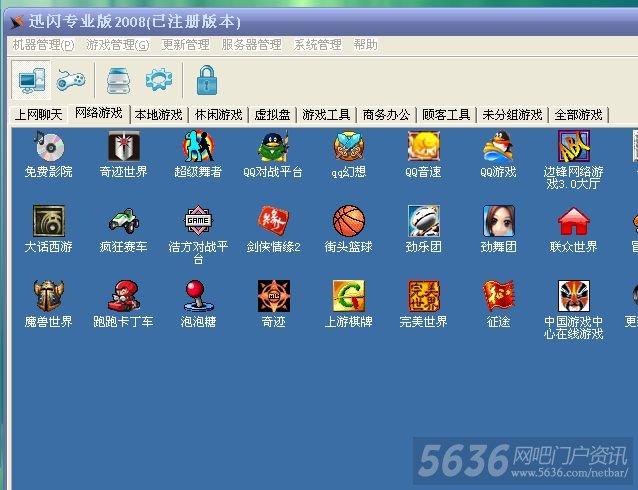Select the 上游棋牌 icon
Viewport: 638px width, 490px height.
349,296
